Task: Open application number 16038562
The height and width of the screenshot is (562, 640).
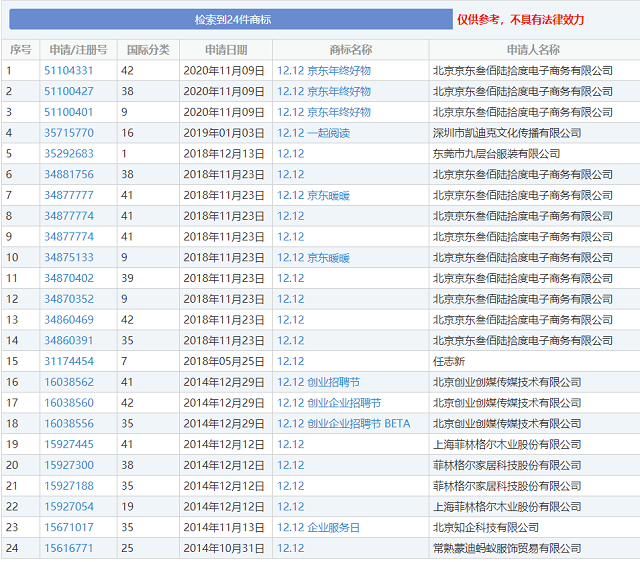Action: (69, 382)
